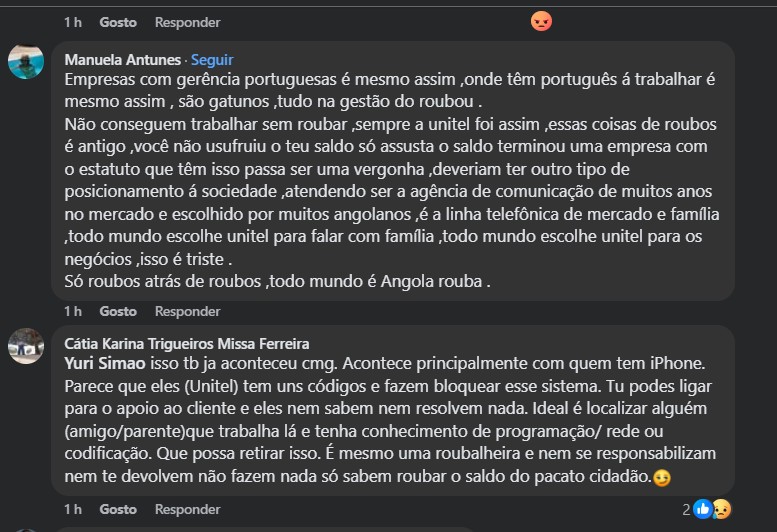Open the Manuela Antunes profile name link
Screen dimensions: 777x532
(123, 60)
